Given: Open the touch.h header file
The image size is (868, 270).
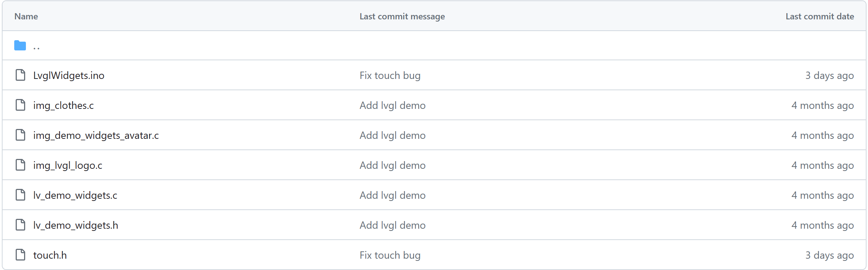Looking at the screenshot, I should [50, 255].
